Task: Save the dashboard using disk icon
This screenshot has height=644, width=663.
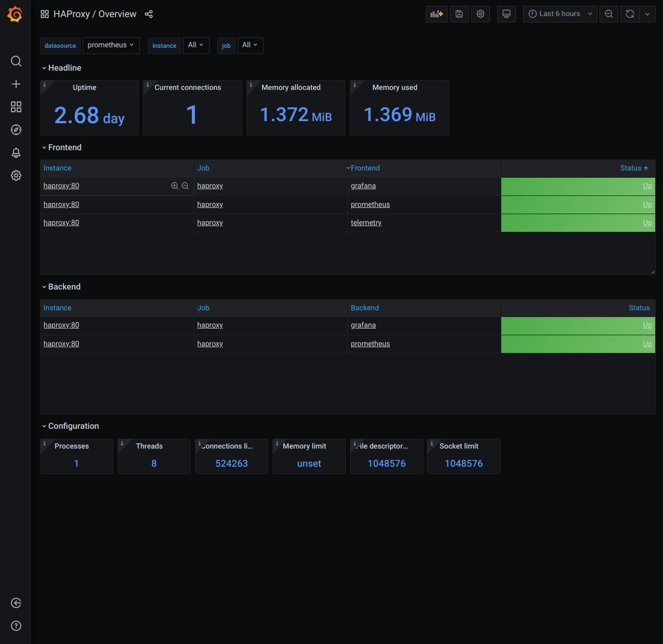Action: click(x=459, y=14)
